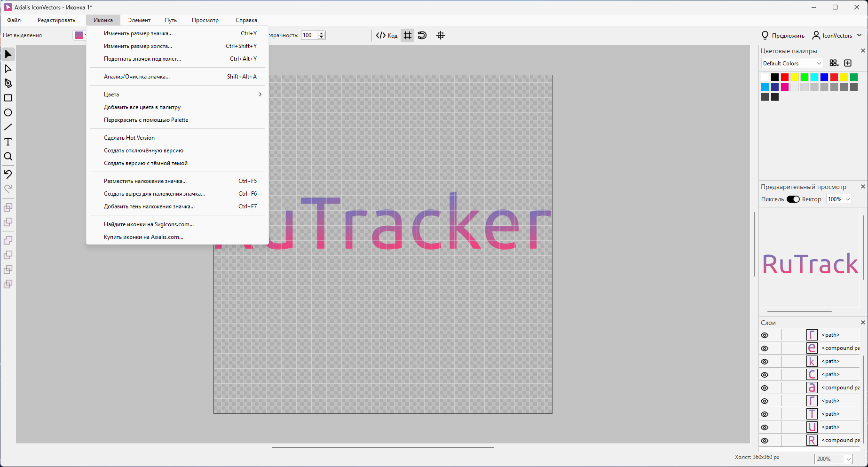Click the Предложить button
The height and width of the screenshot is (467, 868).
click(x=783, y=35)
